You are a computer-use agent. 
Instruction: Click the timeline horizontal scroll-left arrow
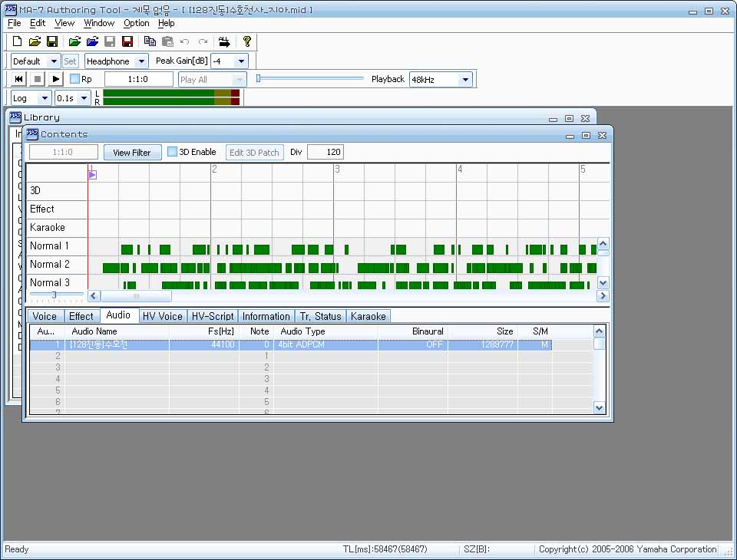94,296
